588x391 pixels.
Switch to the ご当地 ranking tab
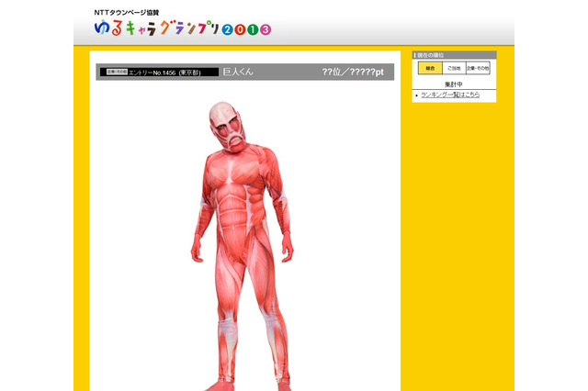click(x=454, y=68)
